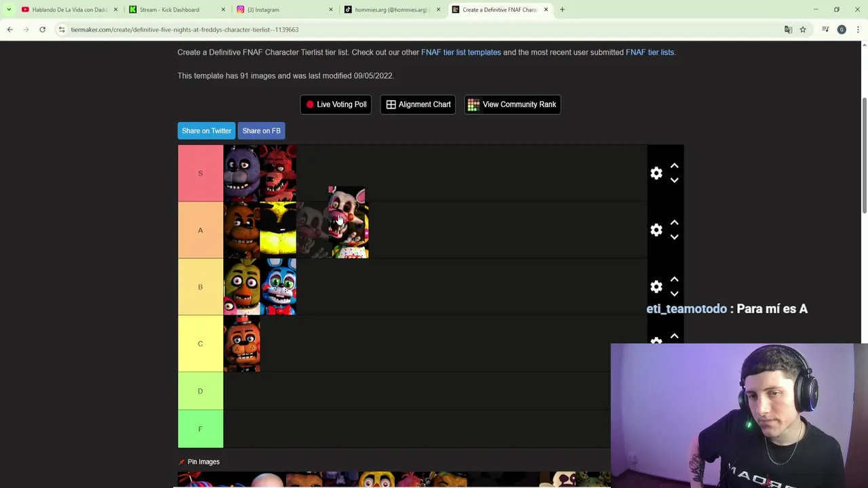The image size is (868, 488).
Task: Go back with browser back arrow
Action: 10,29
